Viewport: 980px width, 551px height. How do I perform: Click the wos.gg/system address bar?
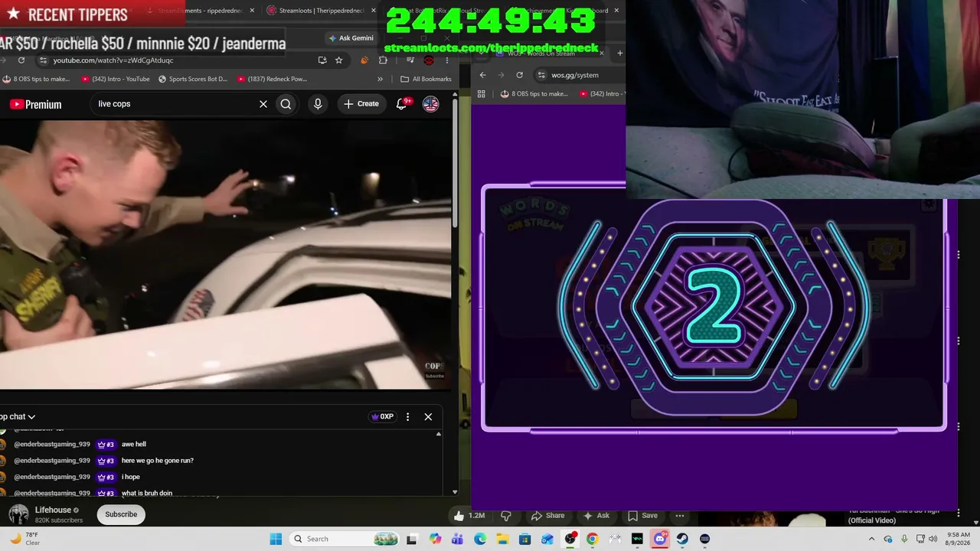click(578, 75)
